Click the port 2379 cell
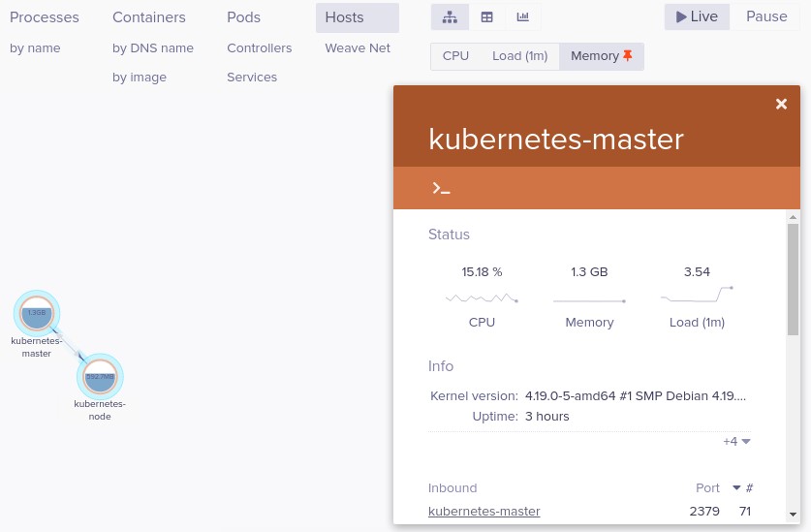The width and height of the screenshot is (811, 532). click(704, 512)
